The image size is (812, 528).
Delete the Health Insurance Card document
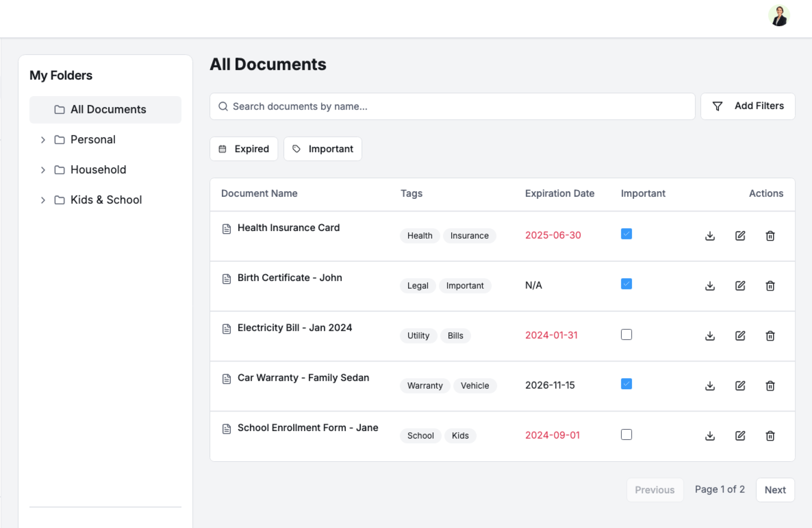[770, 236]
